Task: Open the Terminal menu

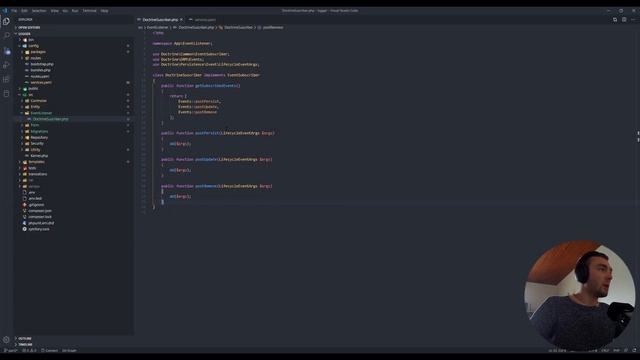Action: pos(90,11)
